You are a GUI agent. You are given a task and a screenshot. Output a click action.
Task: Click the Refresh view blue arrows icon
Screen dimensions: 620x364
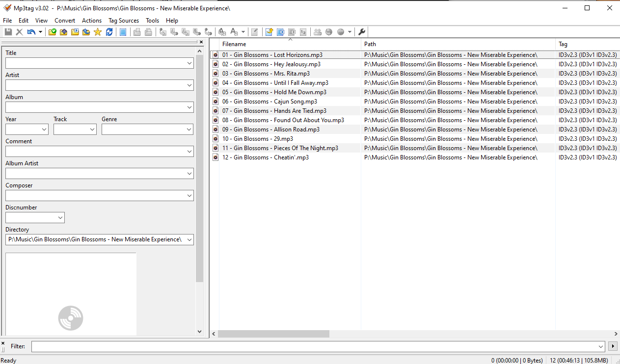(x=109, y=32)
